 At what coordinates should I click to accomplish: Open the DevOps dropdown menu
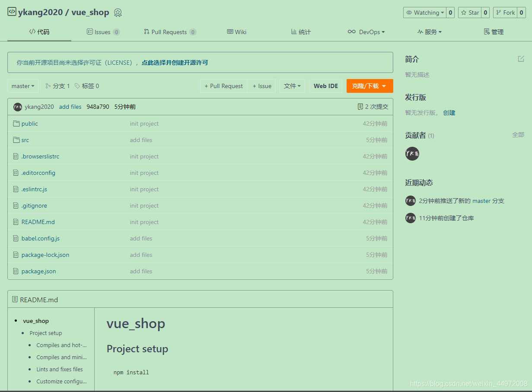pyautogui.click(x=366, y=32)
